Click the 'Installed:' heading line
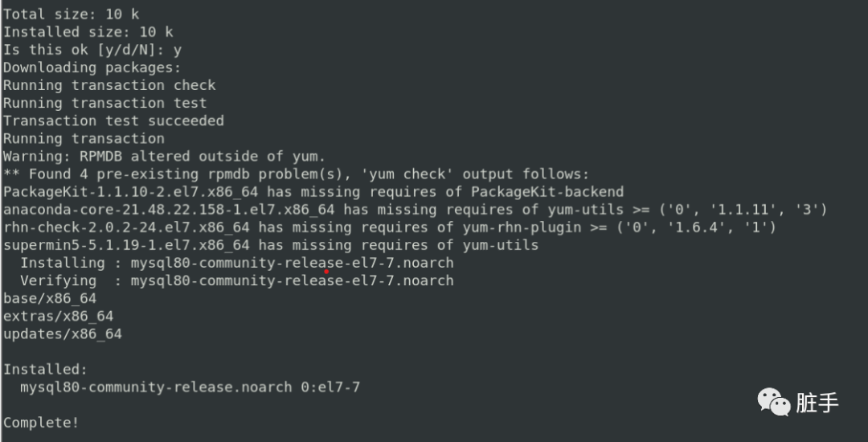The height and width of the screenshot is (442, 868). [45, 370]
